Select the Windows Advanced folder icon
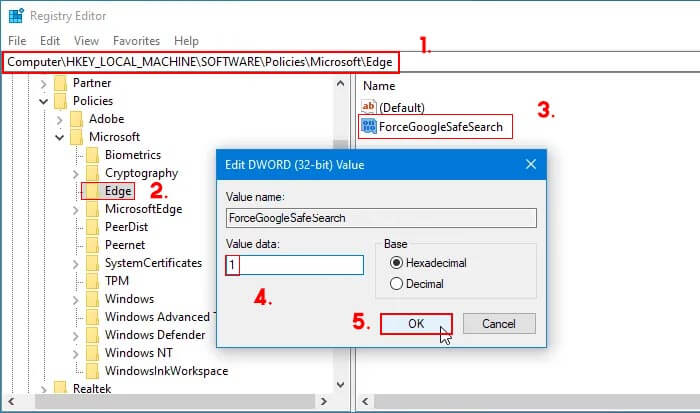The width and height of the screenshot is (700, 413). pos(92,317)
